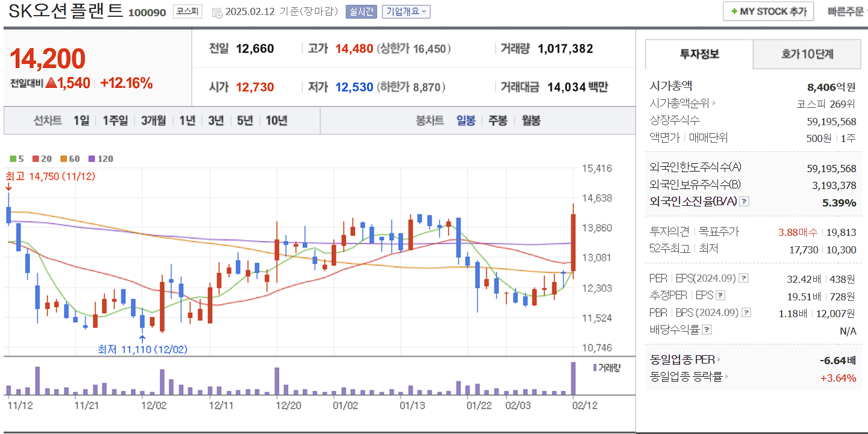Click the MY STOCK 추가 button
868x434 pixels.
pyautogui.click(x=767, y=11)
